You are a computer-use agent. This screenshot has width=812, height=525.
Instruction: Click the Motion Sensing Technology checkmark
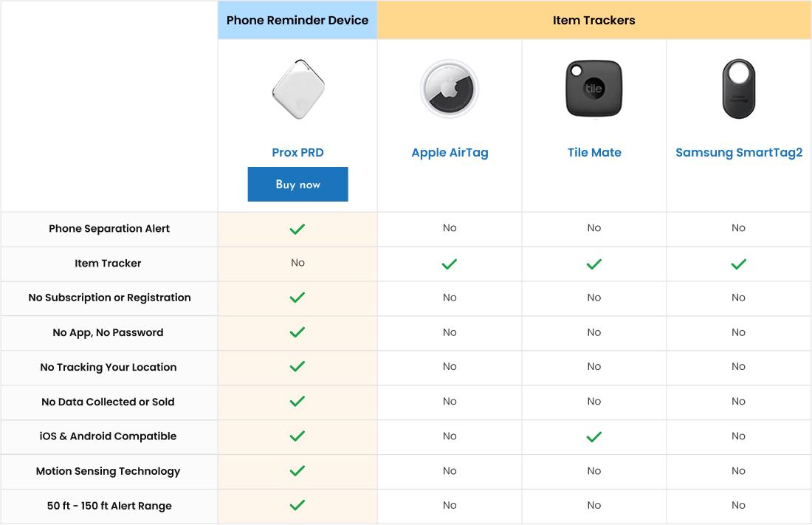297,470
